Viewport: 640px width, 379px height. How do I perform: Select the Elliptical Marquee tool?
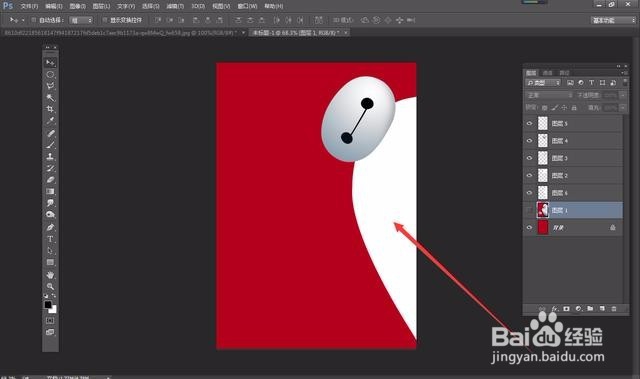(x=50, y=75)
